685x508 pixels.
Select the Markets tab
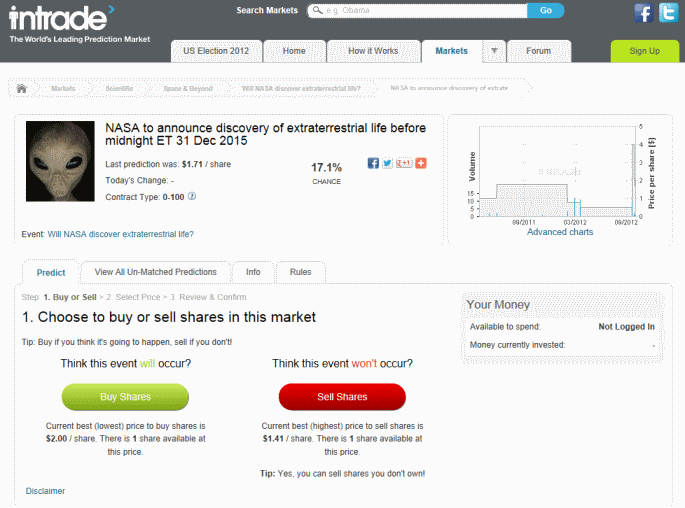click(451, 51)
